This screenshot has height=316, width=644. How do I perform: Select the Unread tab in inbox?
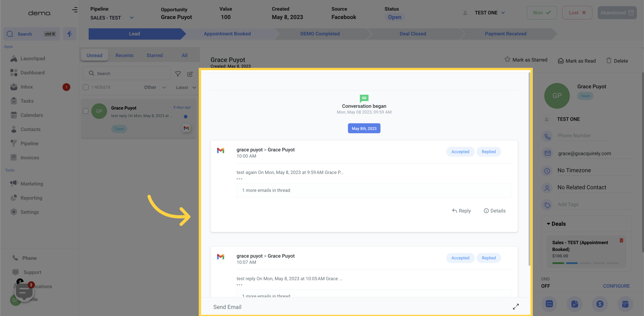94,55
